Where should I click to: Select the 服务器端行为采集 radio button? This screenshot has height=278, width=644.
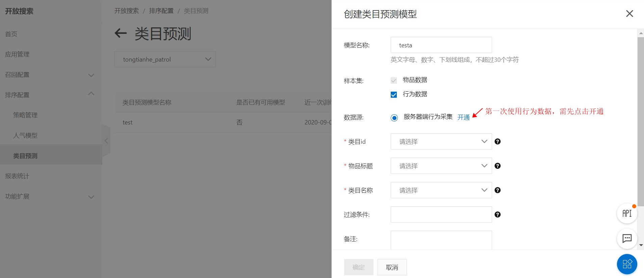(x=394, y=118)
